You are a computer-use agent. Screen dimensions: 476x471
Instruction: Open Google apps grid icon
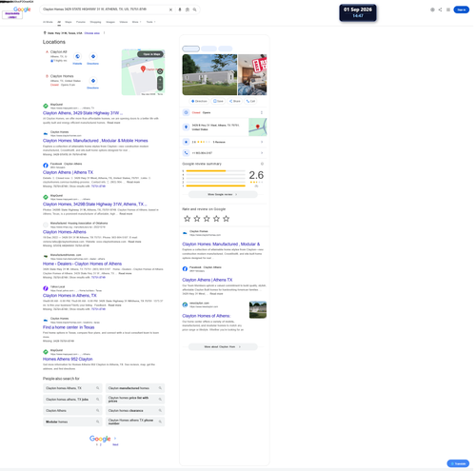[x=448, y=10]
